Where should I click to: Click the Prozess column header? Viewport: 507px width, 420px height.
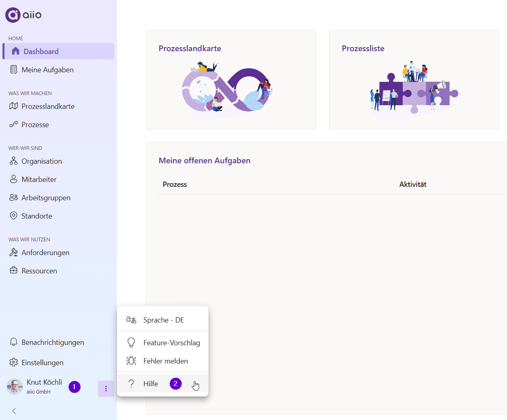tap(175, 184)
